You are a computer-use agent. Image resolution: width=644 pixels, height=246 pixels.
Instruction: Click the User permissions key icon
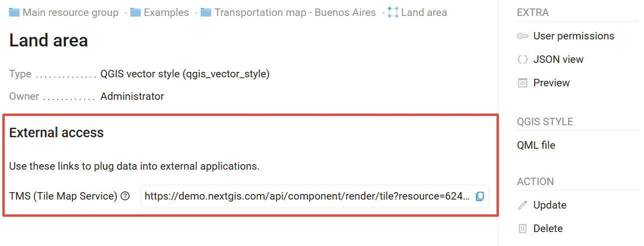[x=523, y=36]
